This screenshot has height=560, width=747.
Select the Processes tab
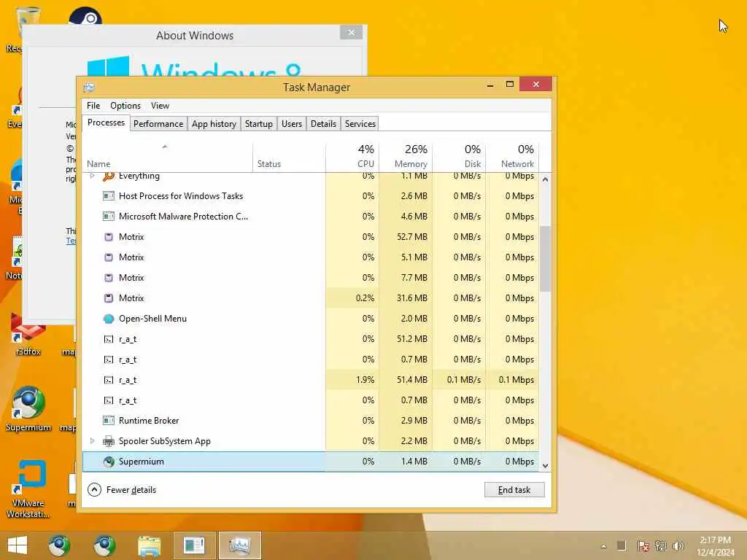(106, 122)
